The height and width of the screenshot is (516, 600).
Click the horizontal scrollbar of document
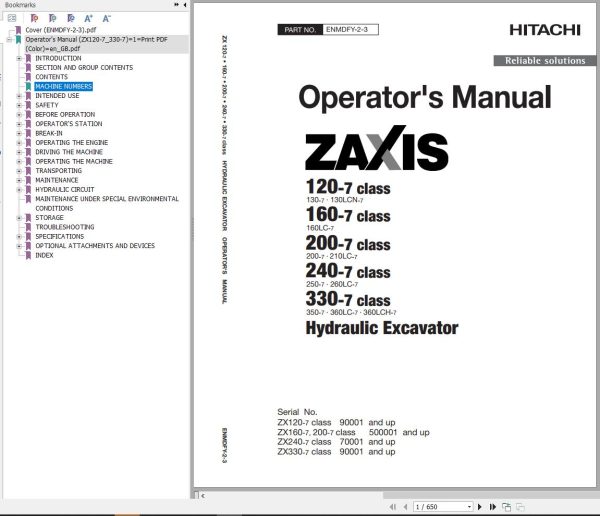pyautogui.click(x=491, y=495)
